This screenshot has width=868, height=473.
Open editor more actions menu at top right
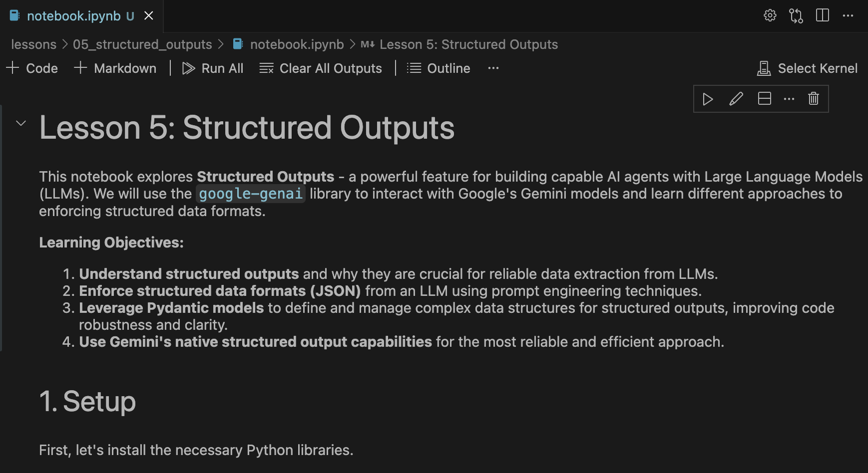coord(848,15)
